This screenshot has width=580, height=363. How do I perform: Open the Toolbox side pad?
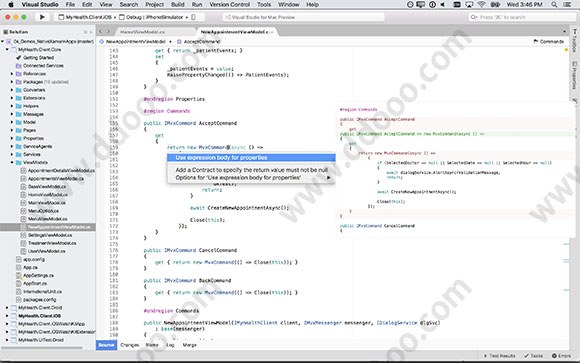[x=574, y=41]
